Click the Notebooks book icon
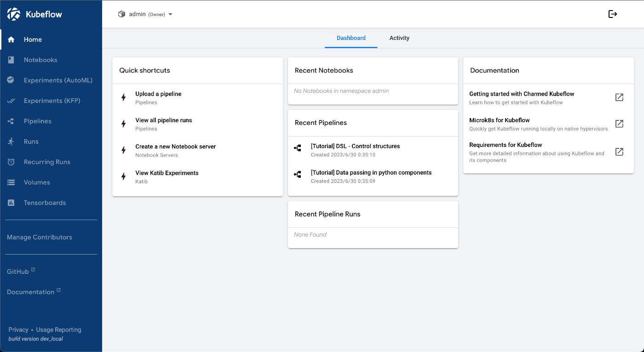 coord(11,60)
